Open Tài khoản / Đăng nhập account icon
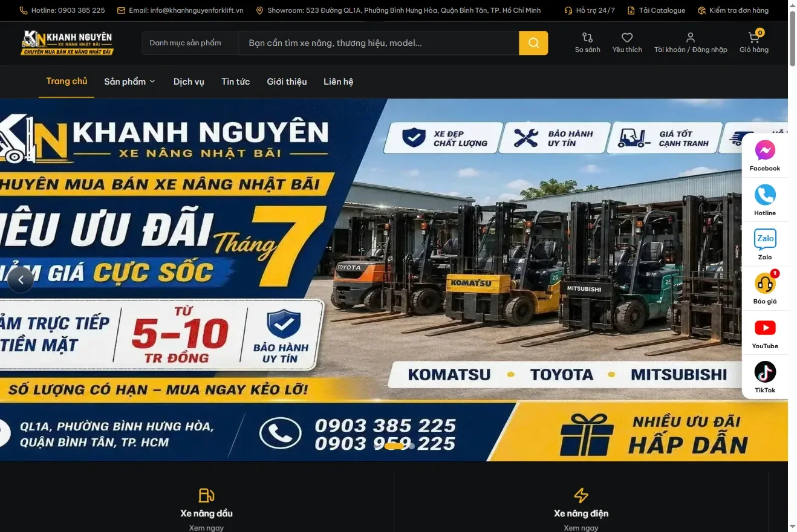The height and width of the screenshot is (532, 797). (691, 37)
